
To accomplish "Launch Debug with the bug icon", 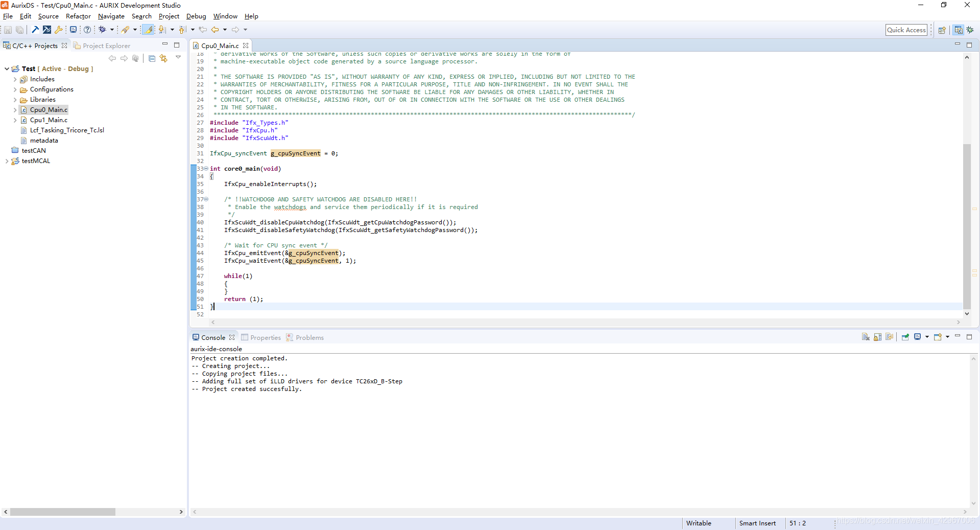I will [102, 30].
